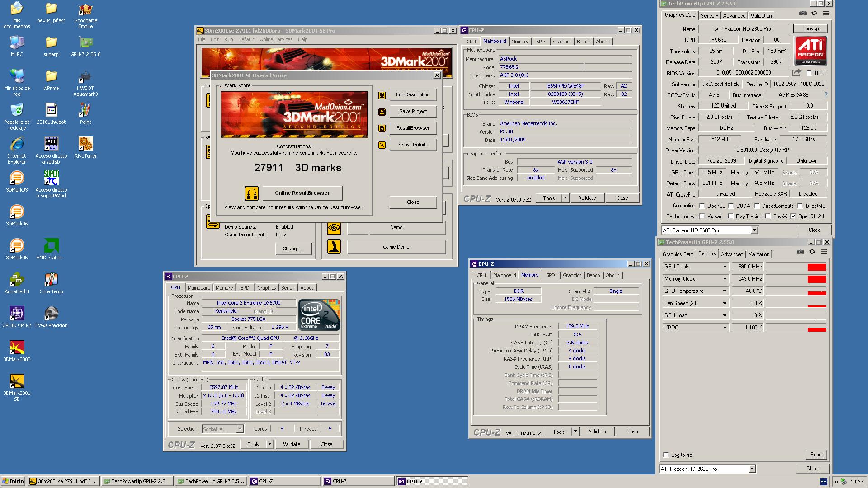Expand the GPU Temperature sensor dropdown
The width and height of the screenshot is (868, 488).
tap(725, 291)
